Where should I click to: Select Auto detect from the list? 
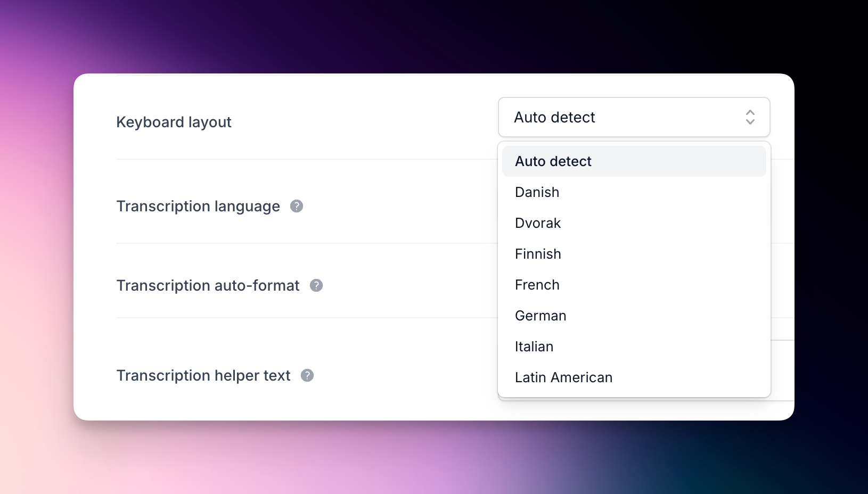[634, 161]
